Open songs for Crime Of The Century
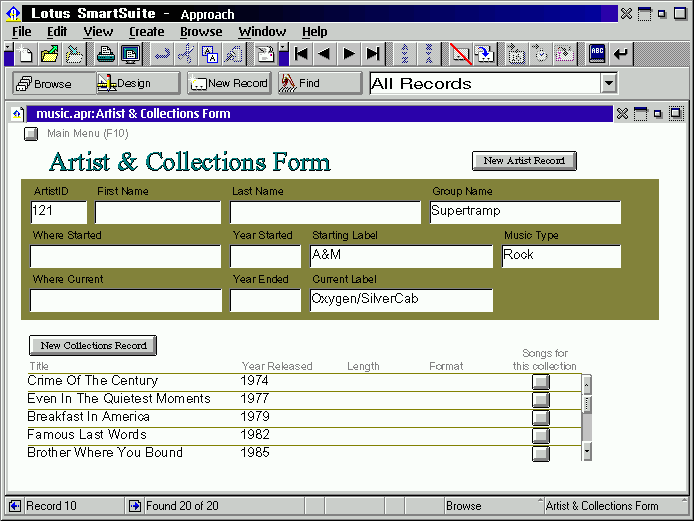The height and width of the screenshot is (521, 694). [541, 382]
